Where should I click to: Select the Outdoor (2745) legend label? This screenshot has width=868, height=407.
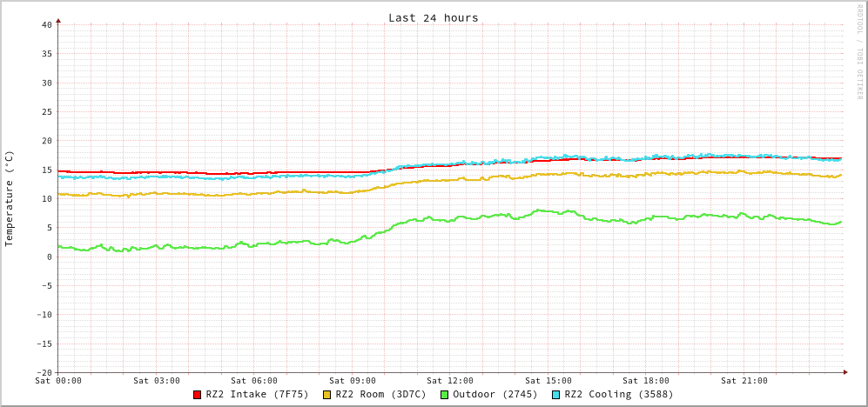(x=495, y=394)
